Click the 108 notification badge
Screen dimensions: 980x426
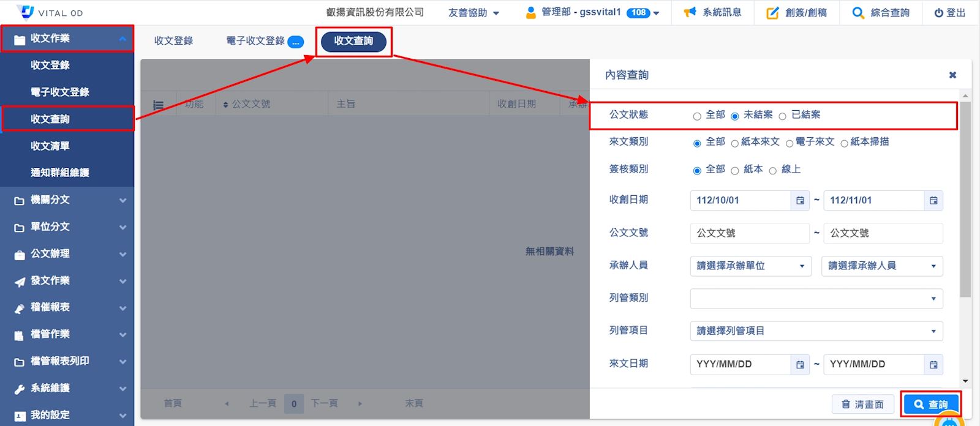point(638,12)
